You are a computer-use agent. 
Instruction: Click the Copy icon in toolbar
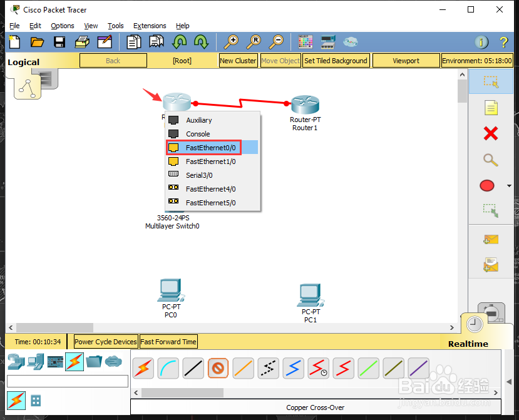134,42
